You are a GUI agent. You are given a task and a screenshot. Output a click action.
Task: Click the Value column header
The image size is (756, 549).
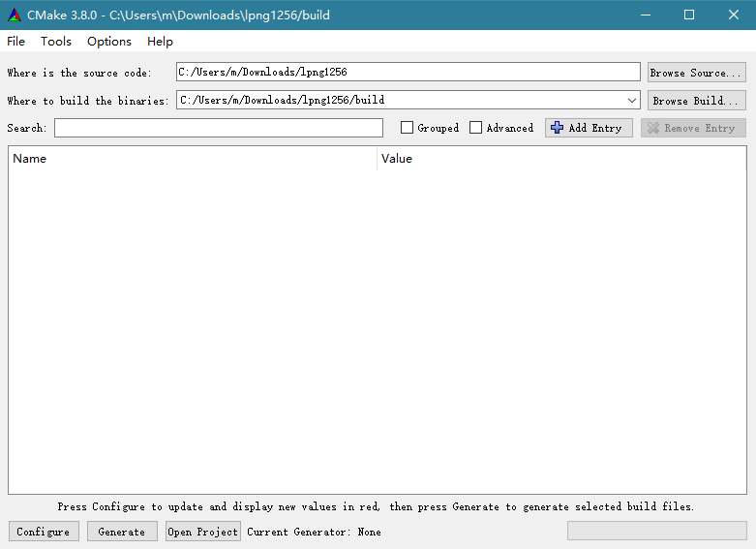pyautogui.click(x=561, y=159)
